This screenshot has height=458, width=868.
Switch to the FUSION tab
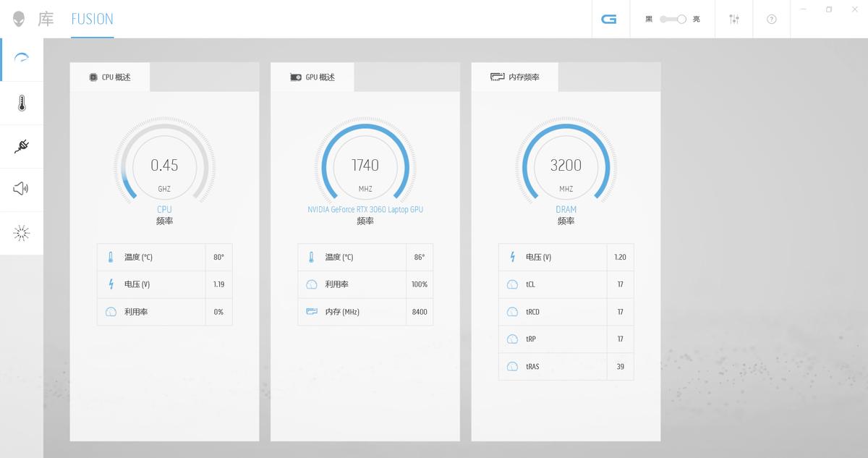pos(92,20)
